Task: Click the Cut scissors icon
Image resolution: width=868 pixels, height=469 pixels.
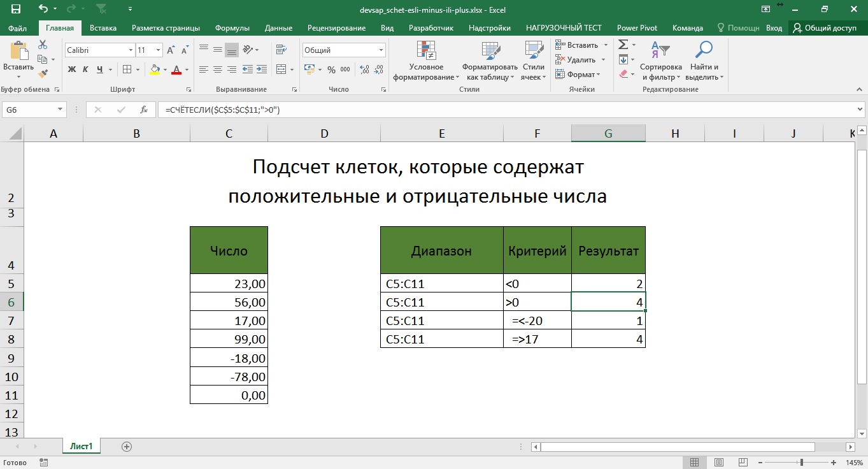Action: pos(43,45)
